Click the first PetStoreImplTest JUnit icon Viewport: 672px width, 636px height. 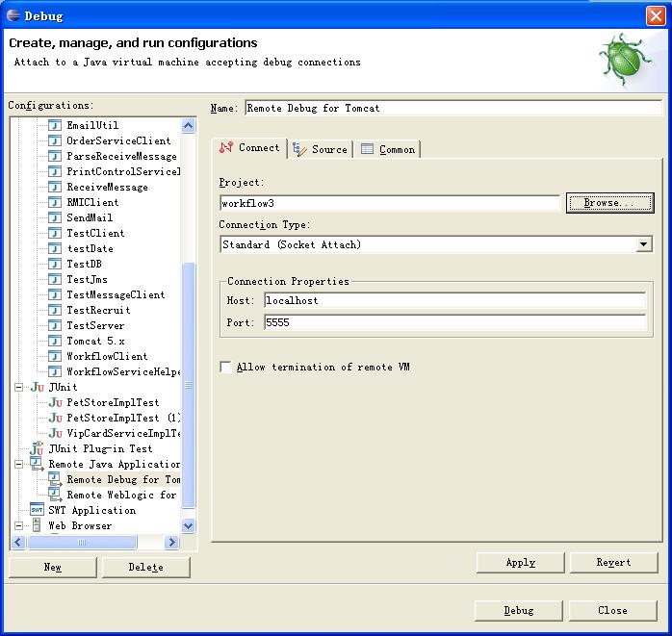(x=55, y=402)
